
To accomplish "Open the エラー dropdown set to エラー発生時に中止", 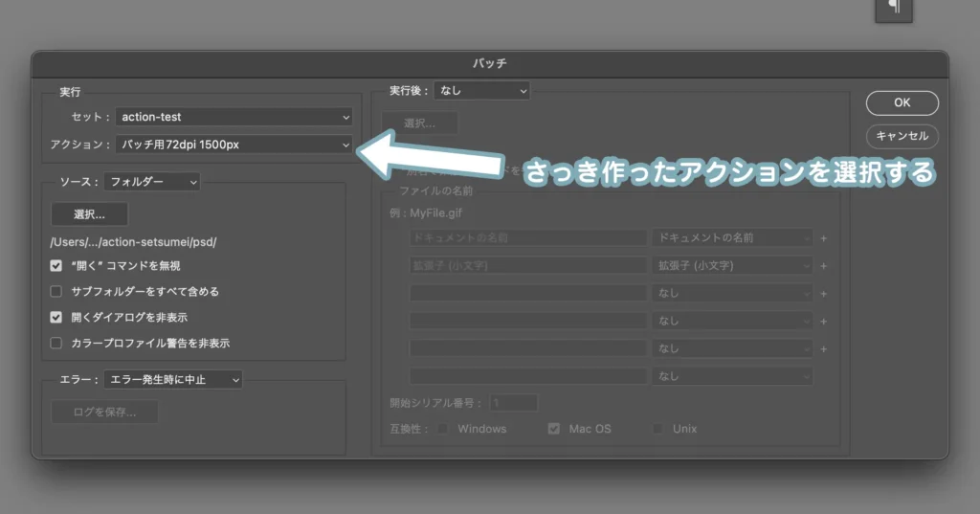I will 173,380.
